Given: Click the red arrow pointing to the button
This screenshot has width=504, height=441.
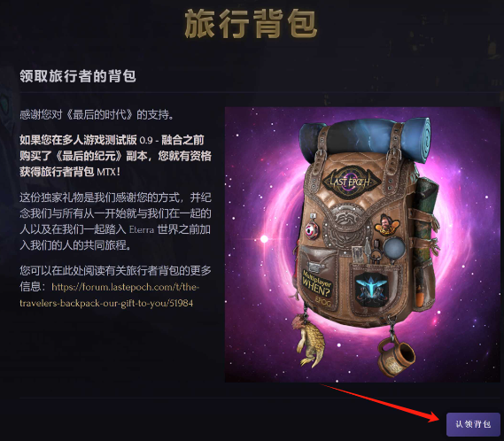Looking at the screenshot, I should [381, 403].
